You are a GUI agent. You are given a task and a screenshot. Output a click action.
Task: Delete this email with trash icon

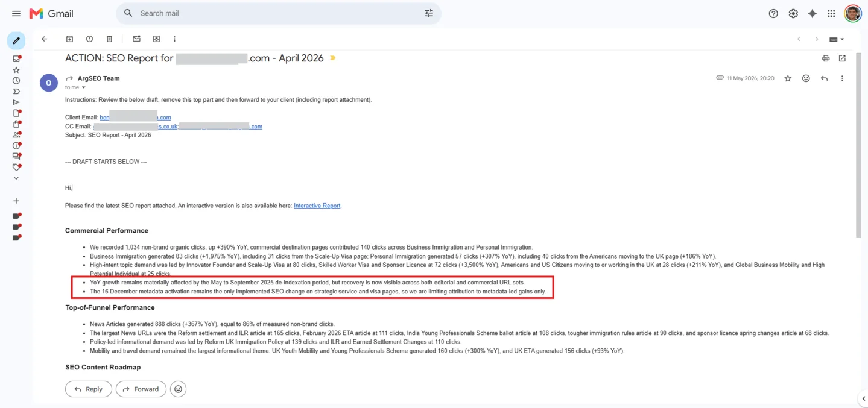(109, 39)
